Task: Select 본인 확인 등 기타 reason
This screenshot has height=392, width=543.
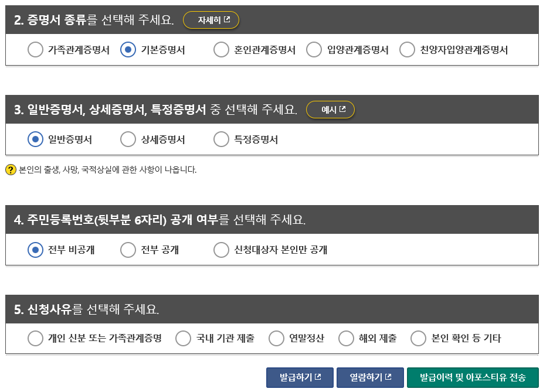Action: (418, 338)
